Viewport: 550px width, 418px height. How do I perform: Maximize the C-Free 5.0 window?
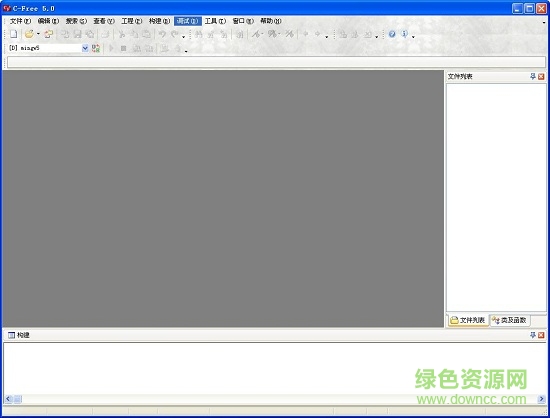(x=529, y=8)
